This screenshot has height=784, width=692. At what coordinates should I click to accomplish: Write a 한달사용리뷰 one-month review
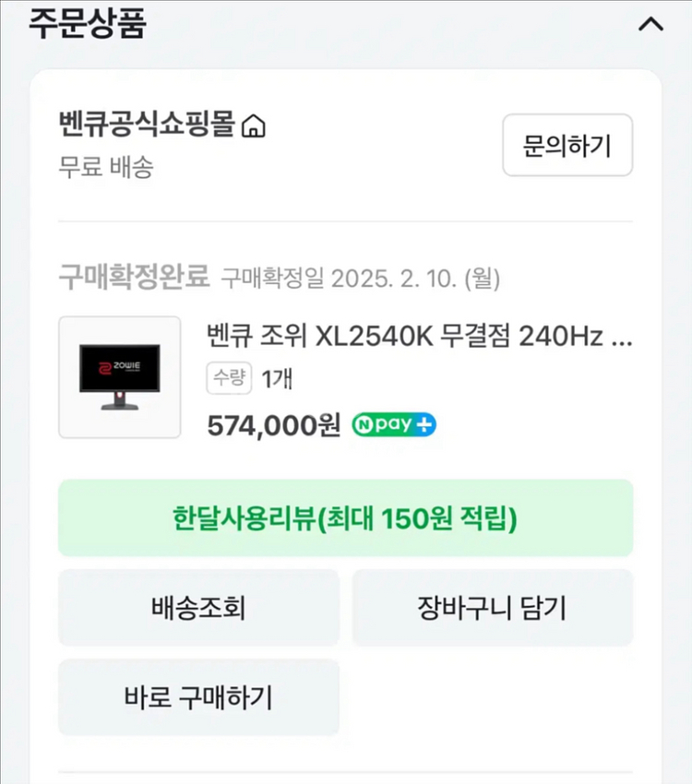point(345,517)
